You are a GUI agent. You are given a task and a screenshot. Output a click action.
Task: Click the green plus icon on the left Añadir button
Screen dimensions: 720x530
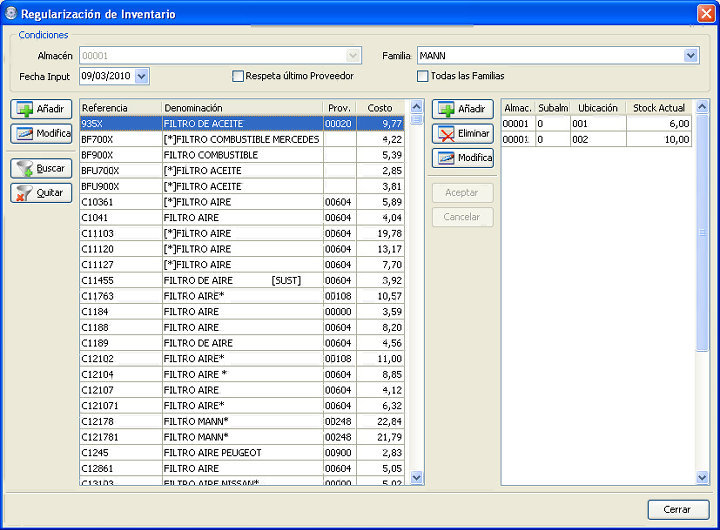pyautogui.click(x=24, y=109)
